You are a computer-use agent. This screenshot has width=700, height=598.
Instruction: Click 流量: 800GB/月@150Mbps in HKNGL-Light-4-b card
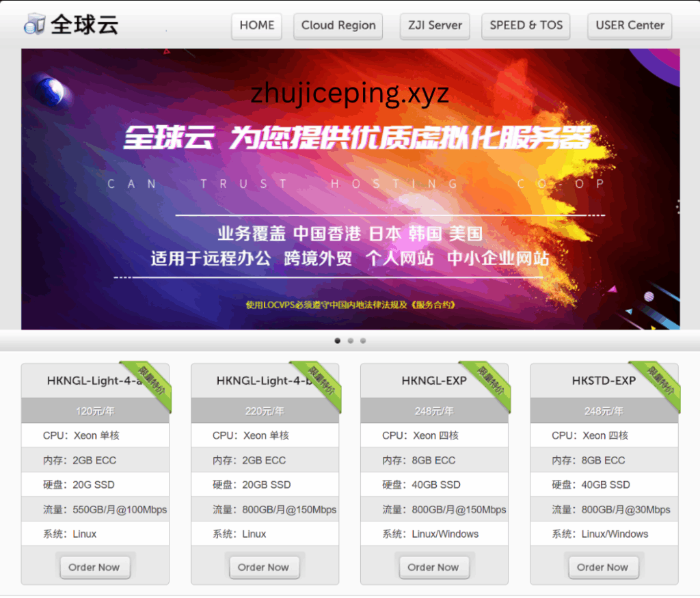coord(265,509)
